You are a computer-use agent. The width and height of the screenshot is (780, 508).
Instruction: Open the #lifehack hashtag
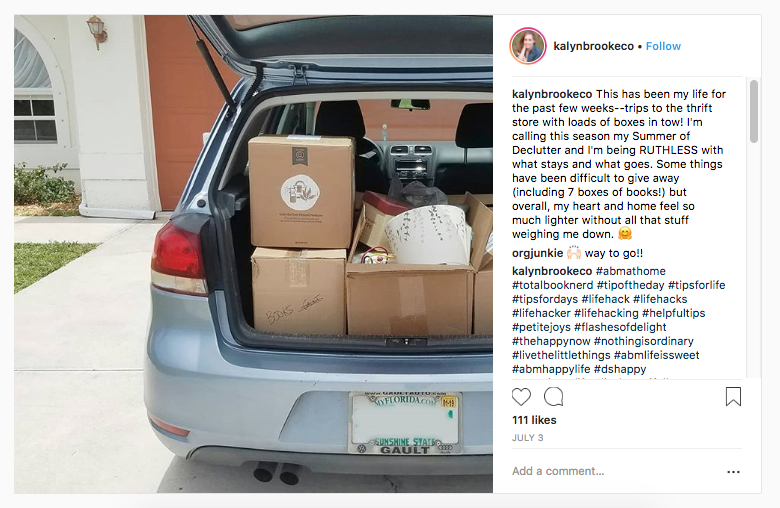(x=605, y=299)
